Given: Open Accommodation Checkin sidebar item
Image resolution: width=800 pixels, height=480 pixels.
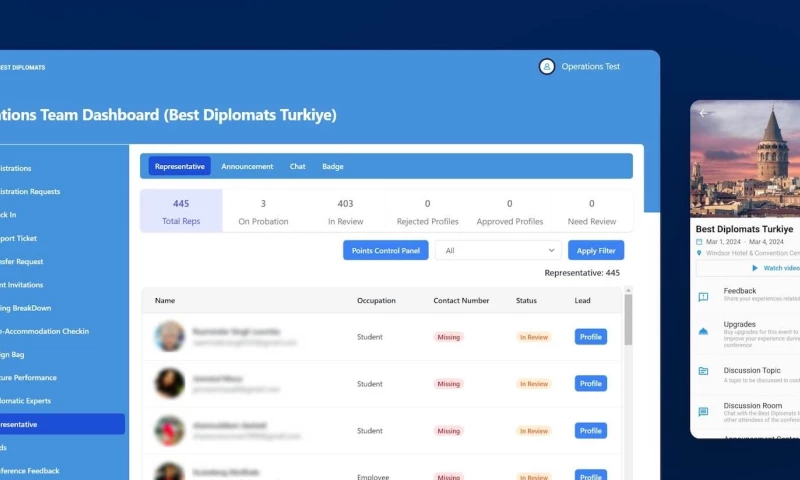Looking at the screenshot, I should 44,332.
